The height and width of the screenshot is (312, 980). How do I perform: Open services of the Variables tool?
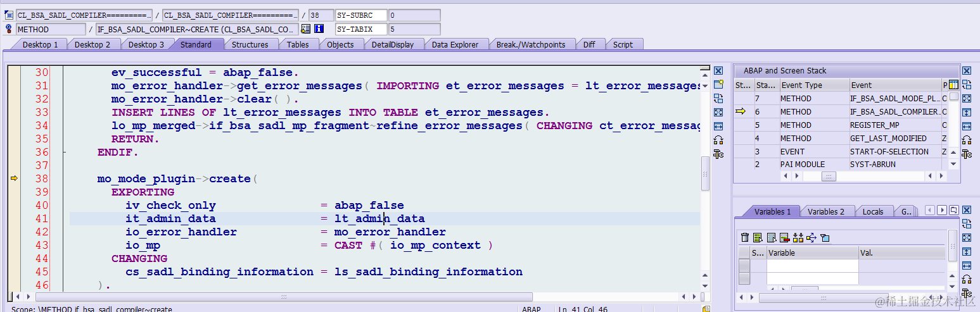point(967,280)
